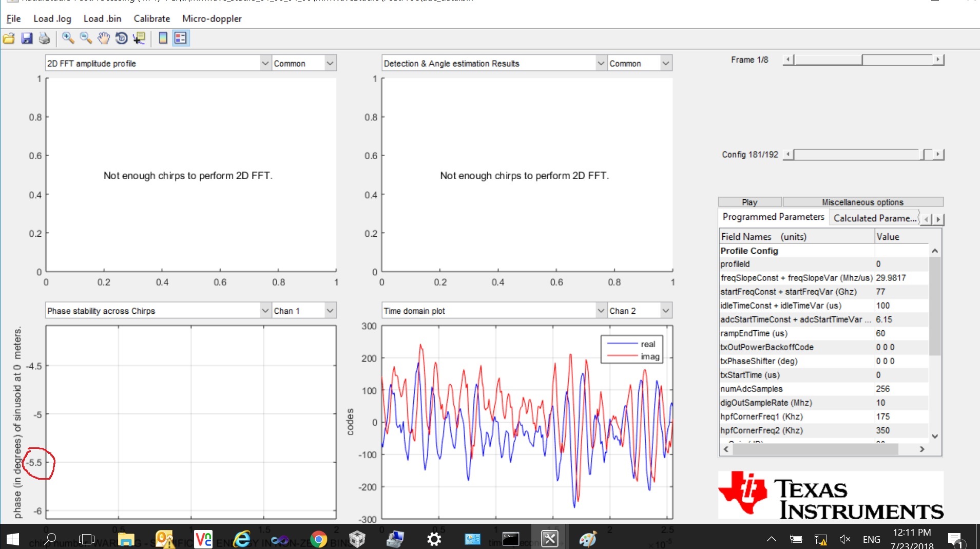Click the Play button

tap(750, 202)
